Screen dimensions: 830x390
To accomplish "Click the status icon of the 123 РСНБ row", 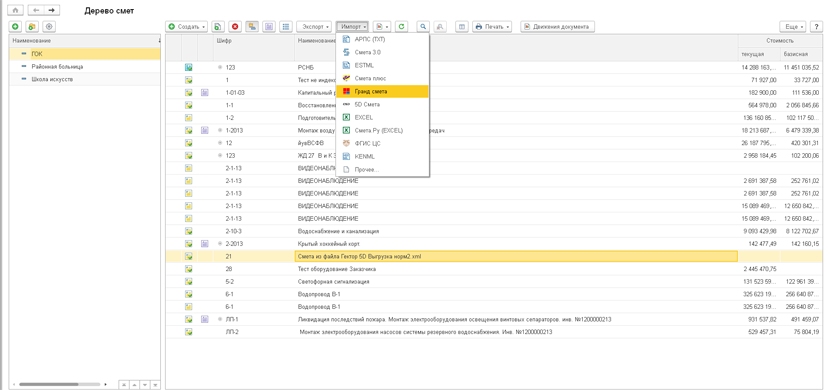I will coord(188,67).
